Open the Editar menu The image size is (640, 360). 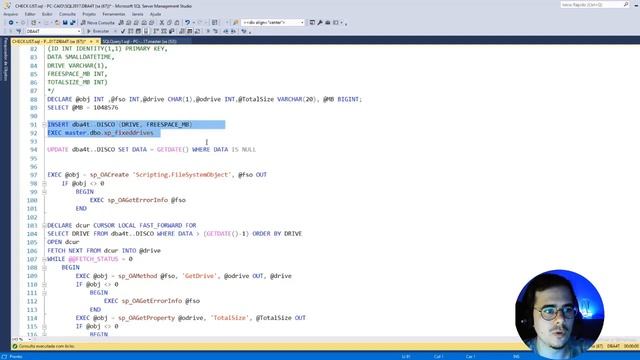30,14
